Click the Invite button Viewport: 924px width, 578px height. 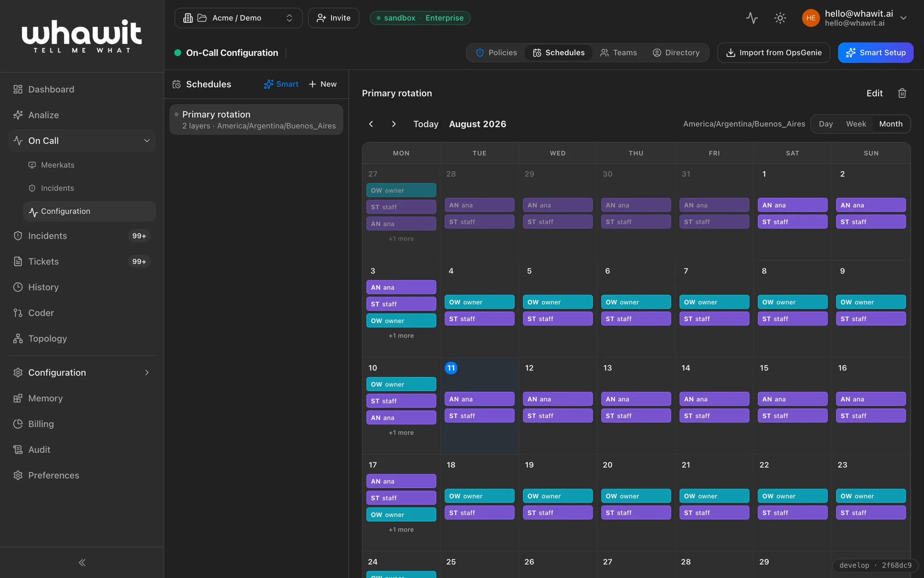pyautogui.click(x=333, y=18)
